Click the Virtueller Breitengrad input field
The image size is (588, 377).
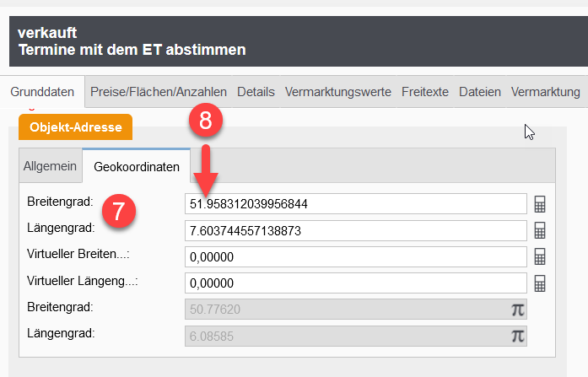click(354, 256)
